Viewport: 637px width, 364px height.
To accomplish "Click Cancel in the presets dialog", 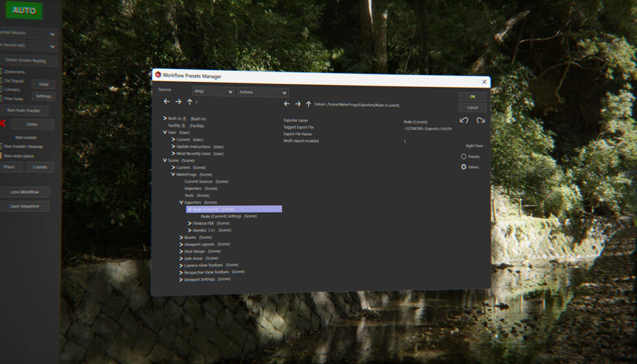I will click(x=473, y=107).
